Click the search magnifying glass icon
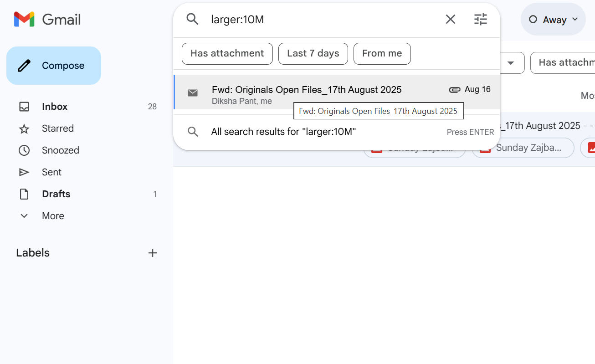Screen dimensions: 595x364 (x=192, y=19)
